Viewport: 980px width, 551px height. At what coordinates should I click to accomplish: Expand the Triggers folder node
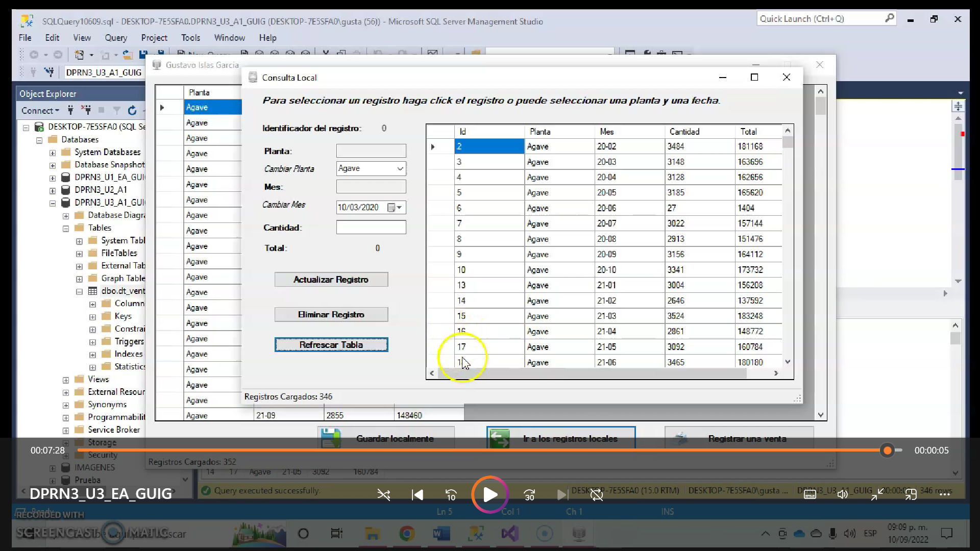(92, 342)
